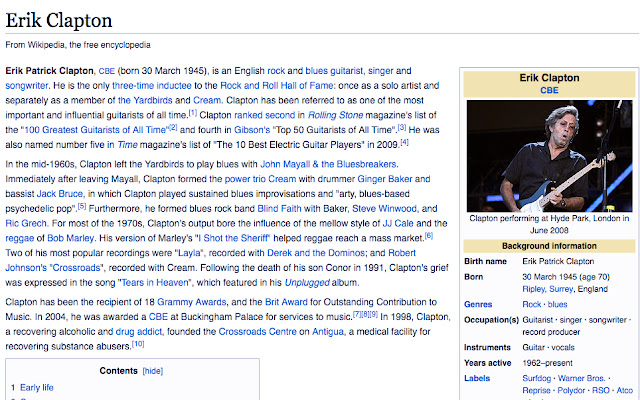Jump to citation [7]

tap(356, 314)
